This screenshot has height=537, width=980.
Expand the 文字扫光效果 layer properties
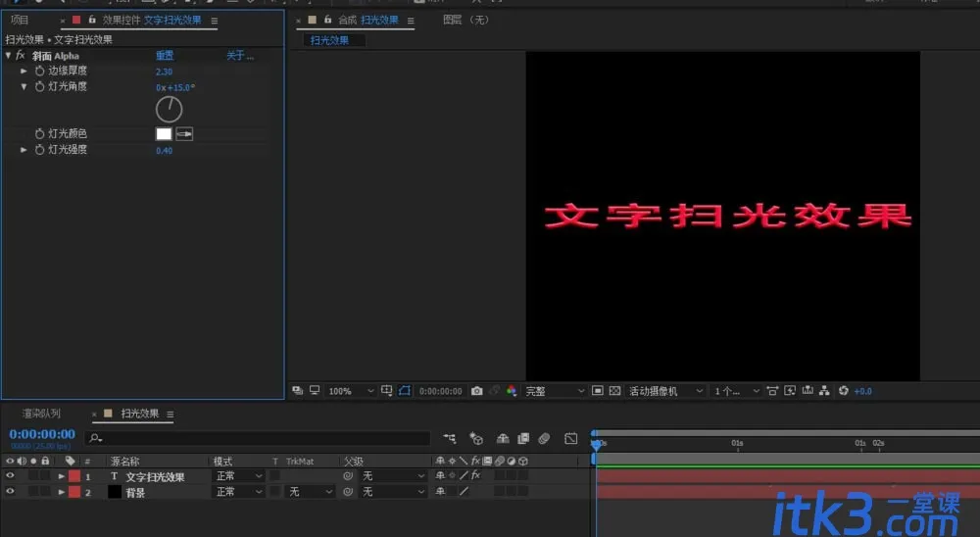[61, 476]
